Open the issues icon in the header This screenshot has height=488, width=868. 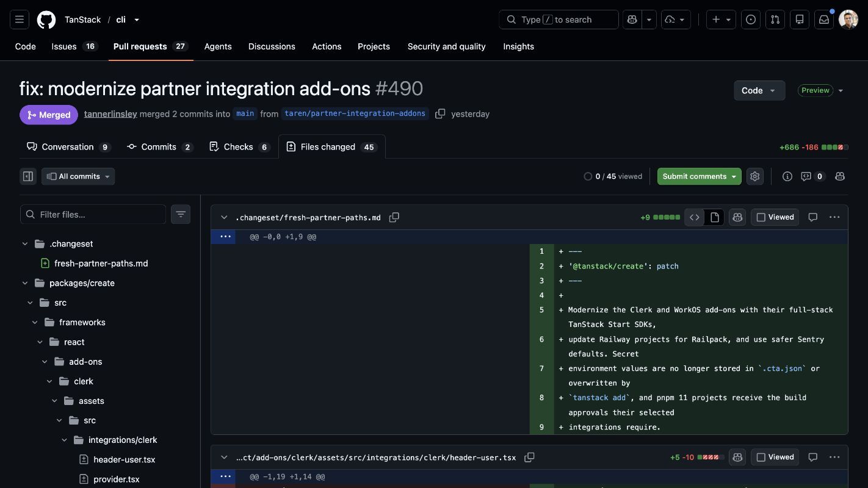coord(751,20)
